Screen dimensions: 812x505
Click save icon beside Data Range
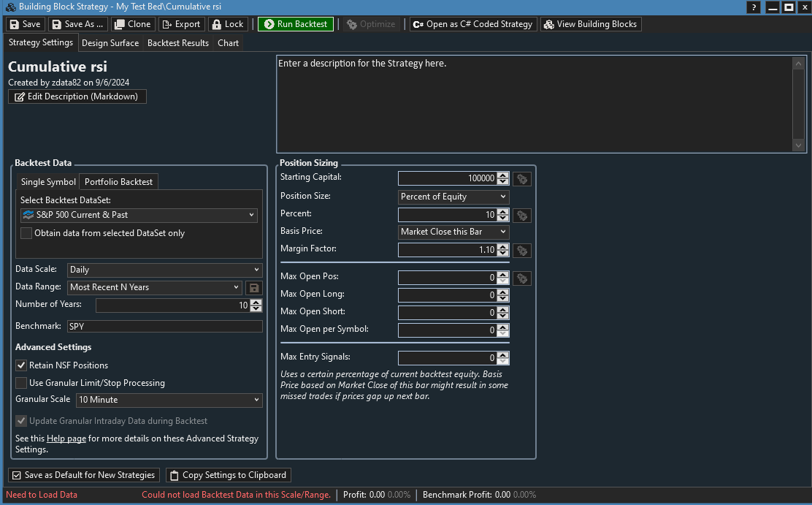[x=253, y=288]
